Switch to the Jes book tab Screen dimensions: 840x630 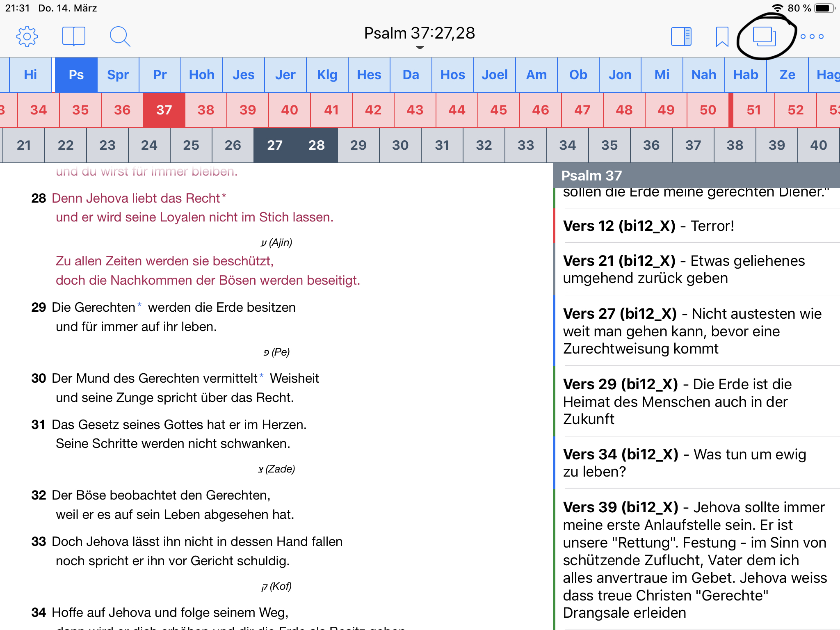244,75
